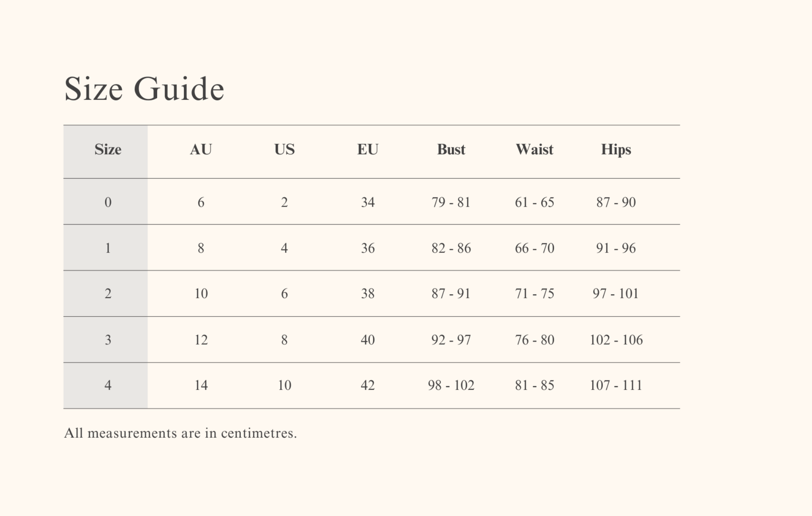812x516 pixels.
Task: Select the Waist column header
Action: tap(534, 150)
